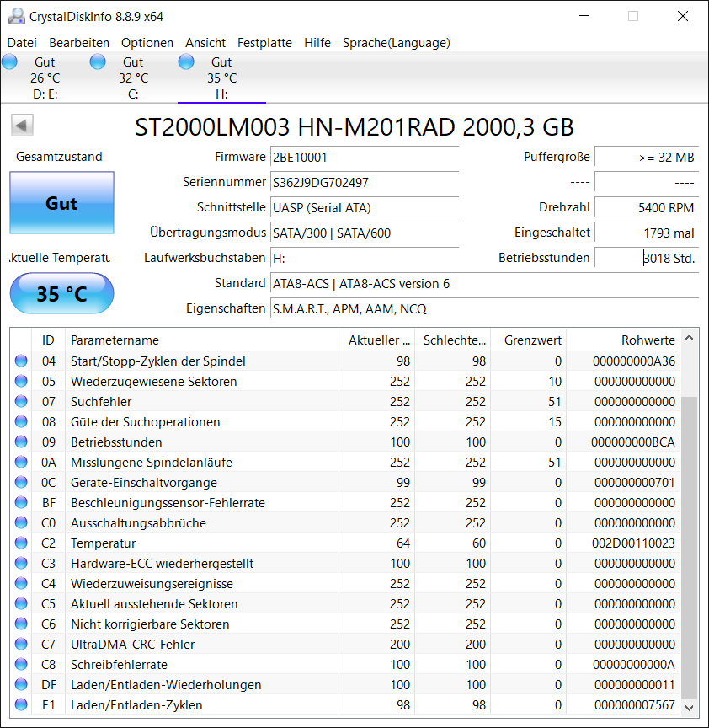The width and height of the screenshot is (709, 728).
Task: Open the Hilfe menu
Action: tap(317, 43)
